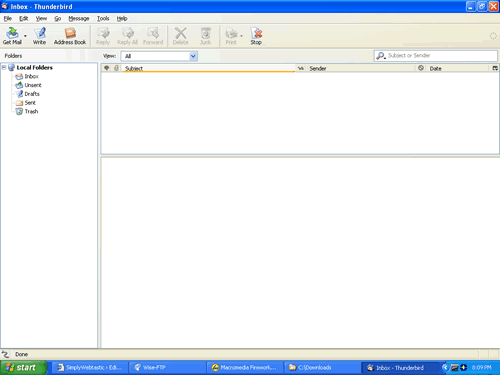Switch to Wise-FTP taskbar window
Image resolution: width=500 pixels, height=375 pixels.
[x=167, y=367]
